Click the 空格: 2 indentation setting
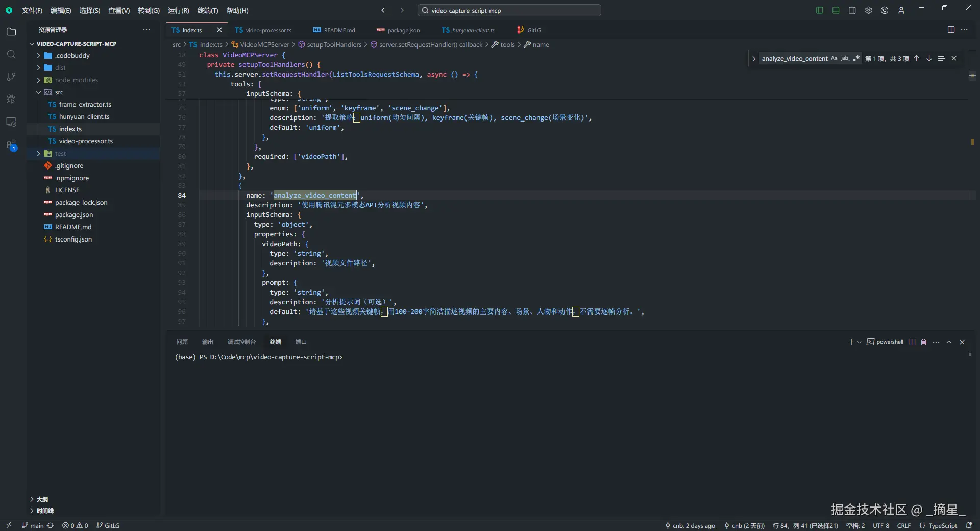The width and height of the screenshot is (980, 531). [x=855, y=525]
